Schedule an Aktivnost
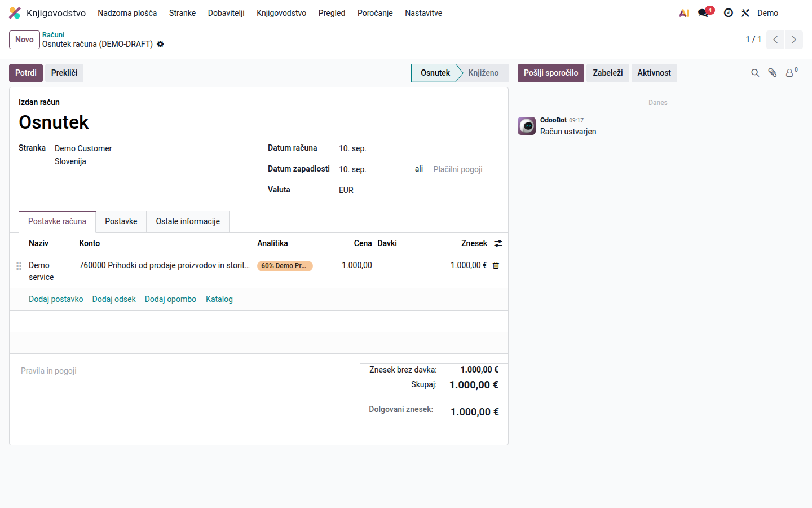 (654, 73)
